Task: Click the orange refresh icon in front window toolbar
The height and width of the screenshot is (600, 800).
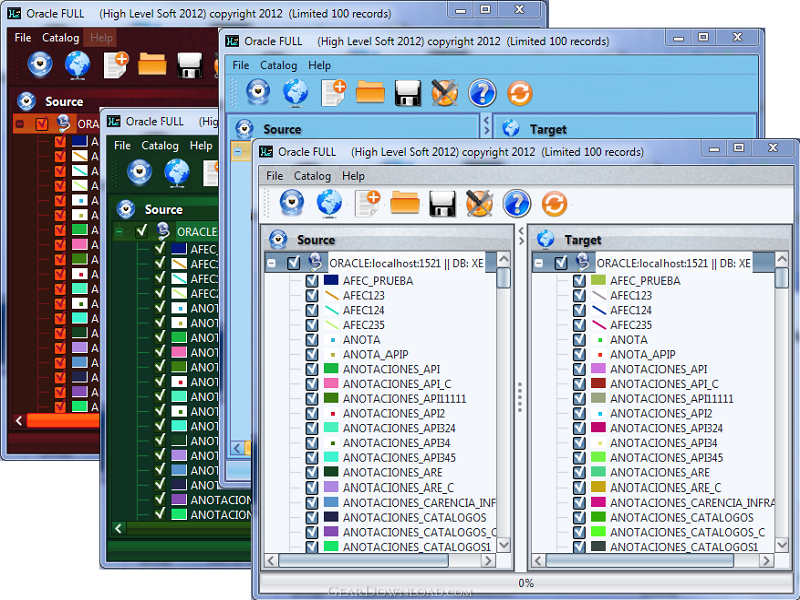Action: pos(555,204)
